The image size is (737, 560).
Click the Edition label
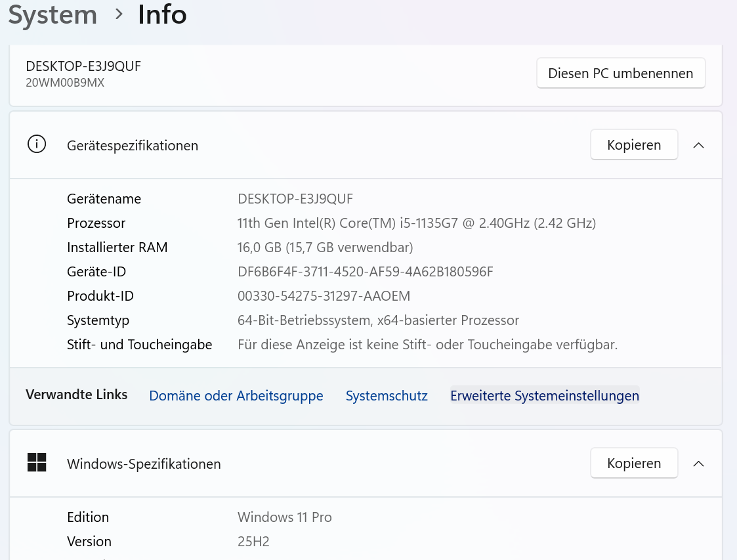pyautogui.click(x=88, y=517)
